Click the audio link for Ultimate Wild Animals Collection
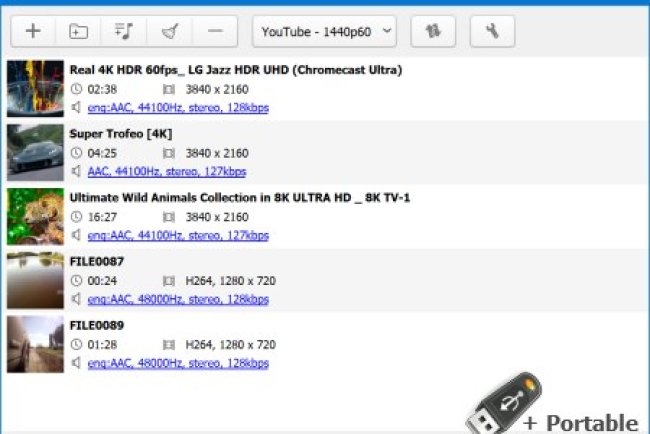 point(177,235)
